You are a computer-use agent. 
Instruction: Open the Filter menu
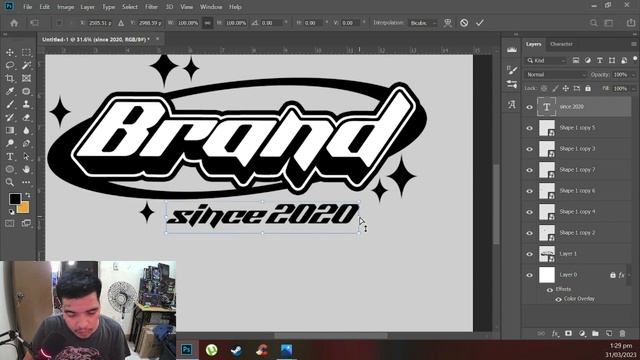[x=151, y=7]
